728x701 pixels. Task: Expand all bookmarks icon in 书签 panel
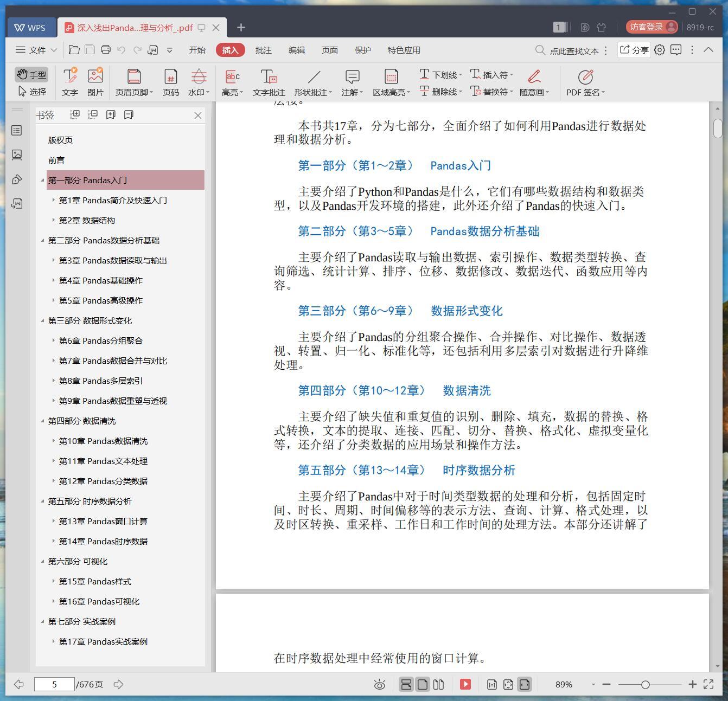click(x=75, y=114)
